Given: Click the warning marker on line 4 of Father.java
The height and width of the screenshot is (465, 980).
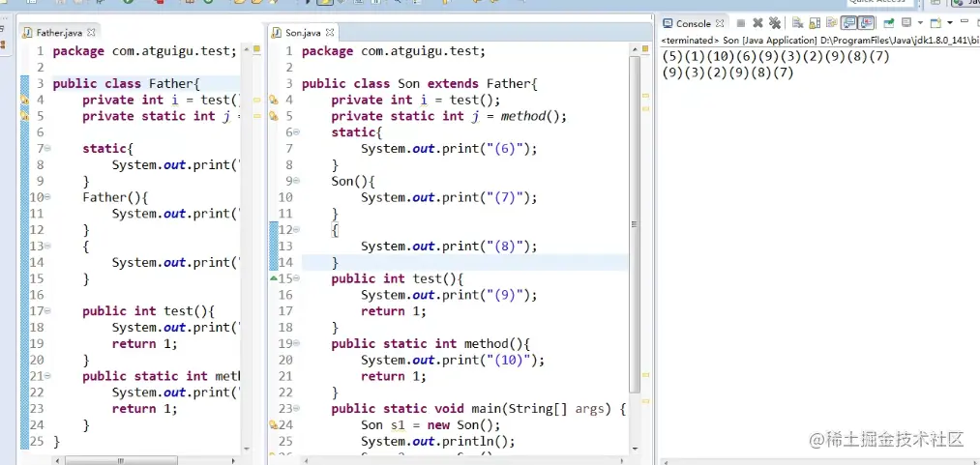Looking at the screenshot, I should [x=24, y=100].
